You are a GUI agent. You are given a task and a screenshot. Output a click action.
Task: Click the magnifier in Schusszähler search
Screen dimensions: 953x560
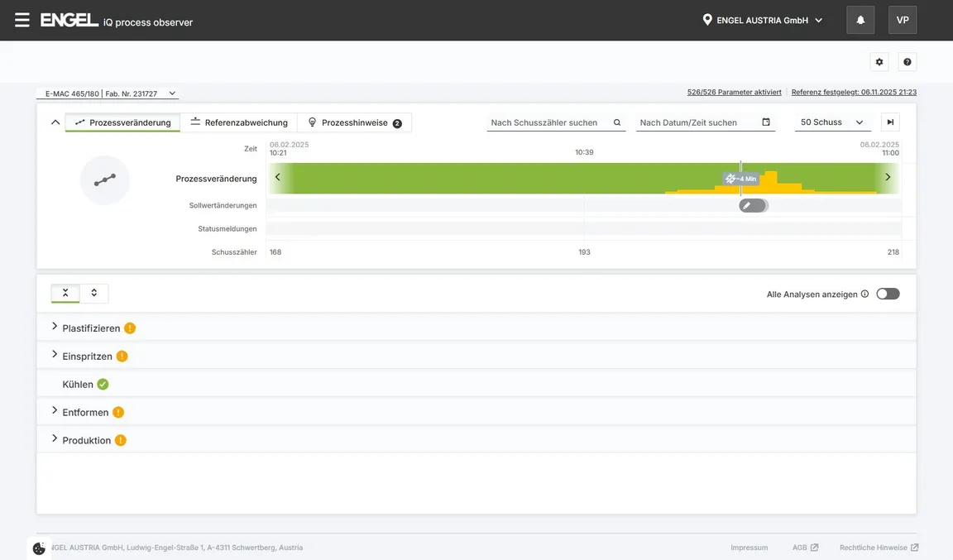coord(617,122)
